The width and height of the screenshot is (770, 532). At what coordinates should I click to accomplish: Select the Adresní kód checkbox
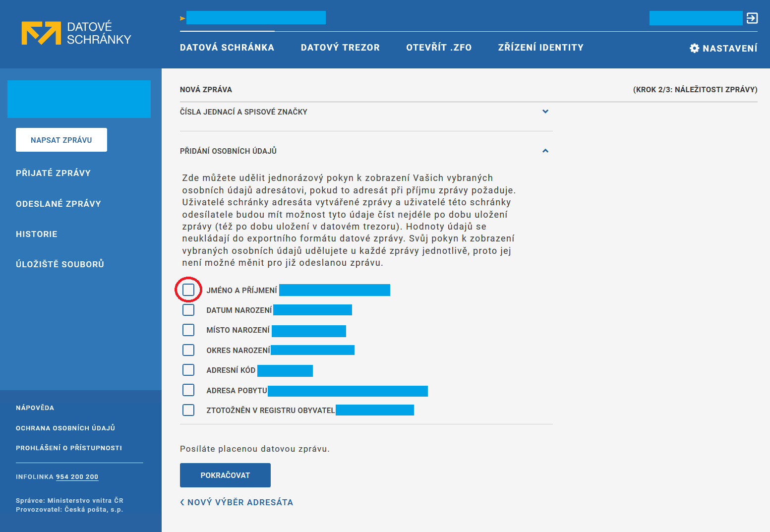[188, 370]
